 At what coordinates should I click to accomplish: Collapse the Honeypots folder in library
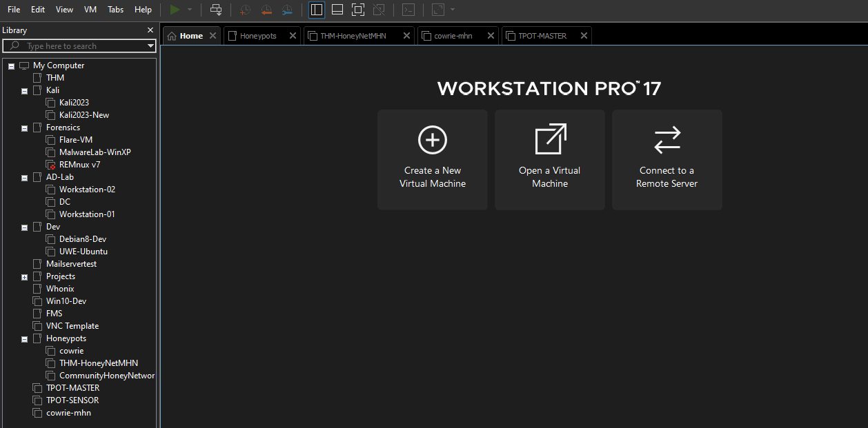click(x=24, y=339)
